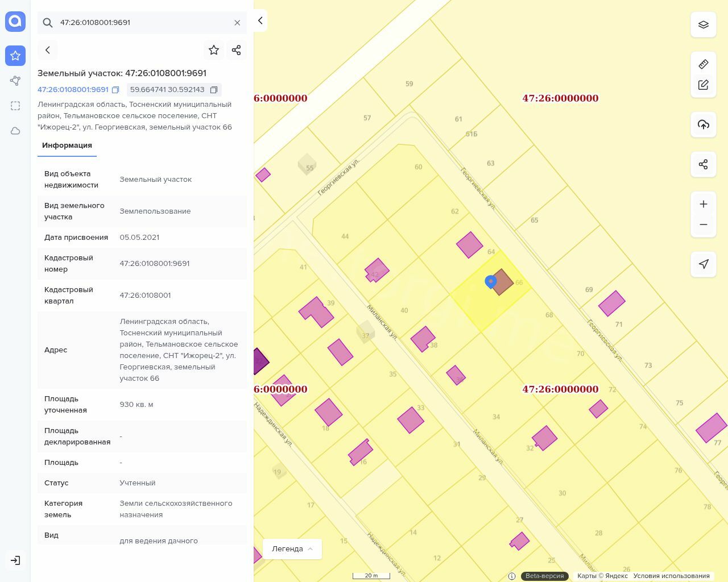728x582 pixels.
Task: Expand the Легенда panel
Action: (292, 548)
